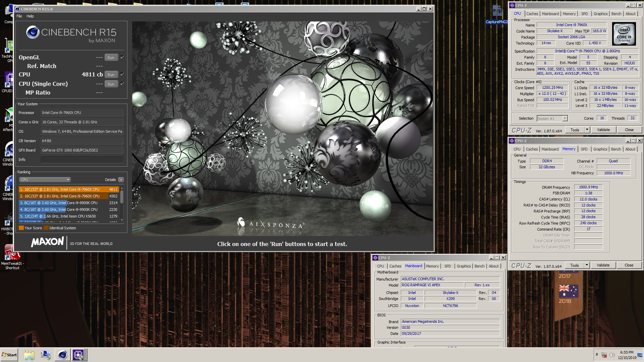
Task: Open the Help menu in Cinebench
Action: coord(30,16)
